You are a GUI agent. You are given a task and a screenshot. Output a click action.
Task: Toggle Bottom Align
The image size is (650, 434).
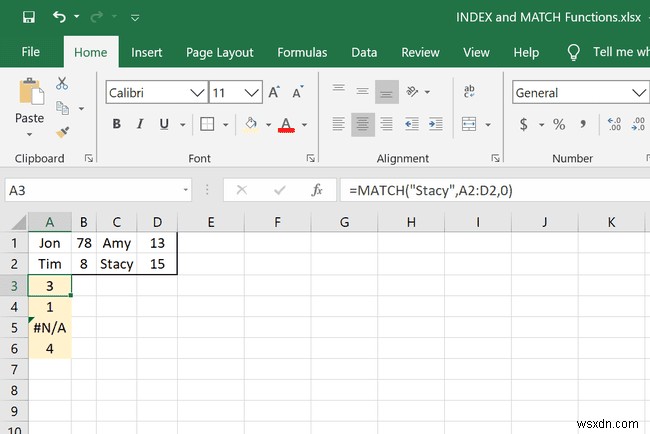387,92
